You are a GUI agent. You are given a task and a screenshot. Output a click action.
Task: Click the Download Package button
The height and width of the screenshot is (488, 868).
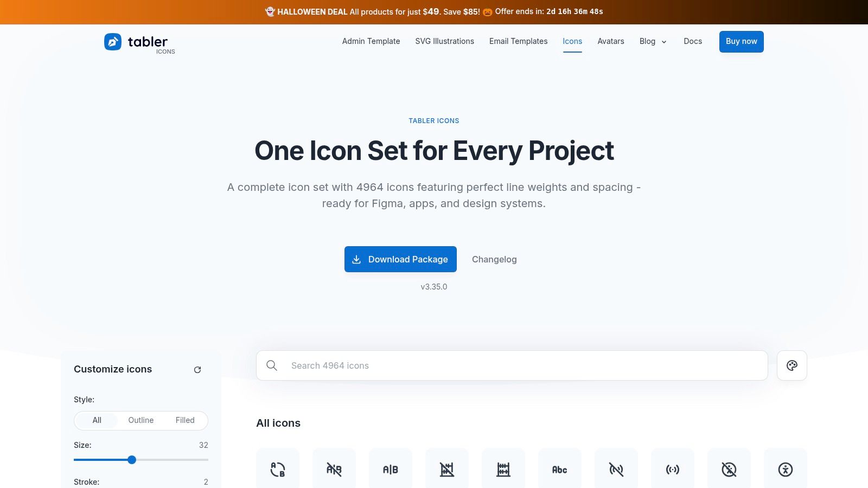(x=400, y=259)
